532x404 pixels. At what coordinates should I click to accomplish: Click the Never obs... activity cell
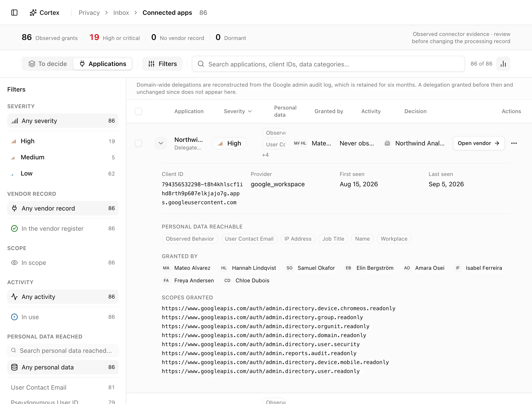[x=357, y=143]
